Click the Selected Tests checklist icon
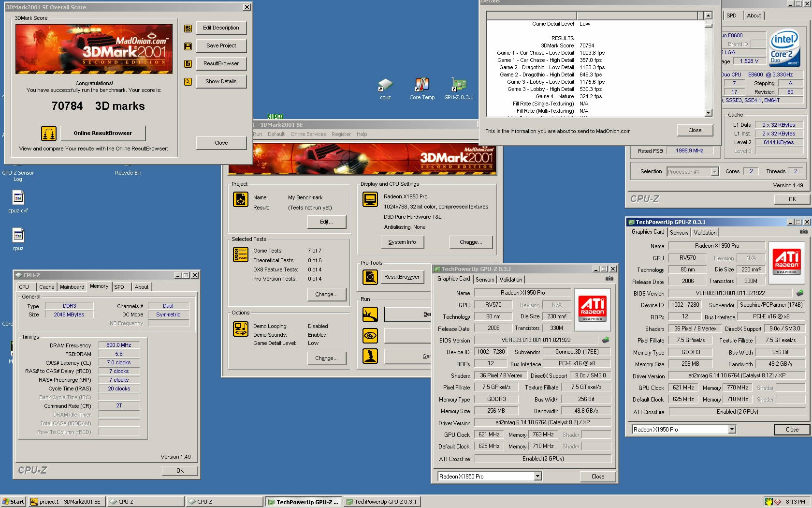 [241, 254]
